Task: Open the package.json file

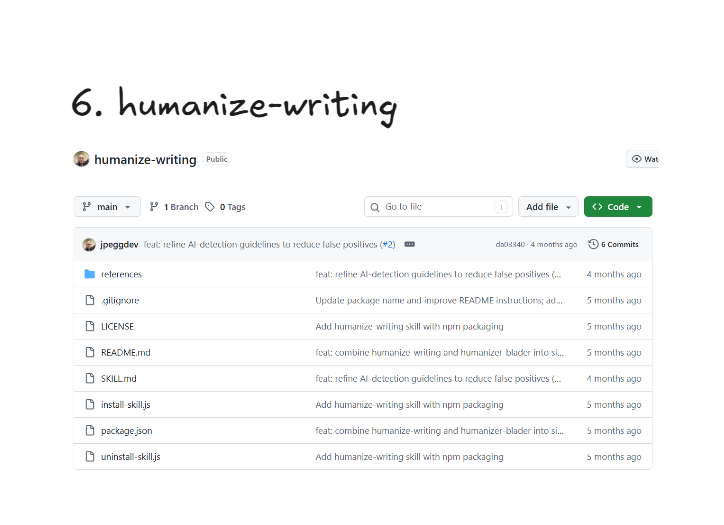Action: [127, 431]
